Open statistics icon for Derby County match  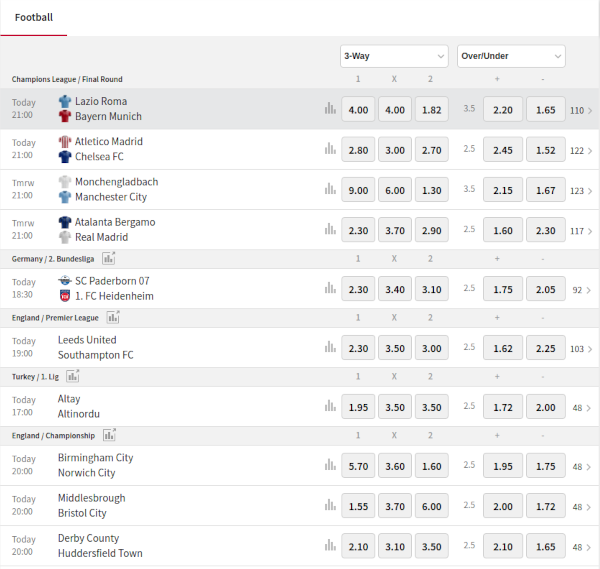coord(330,545)
